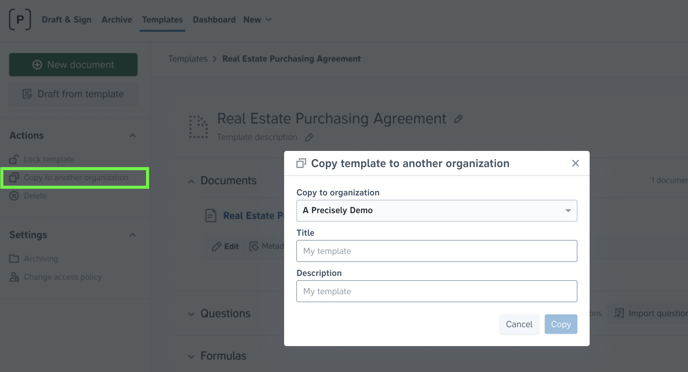The width and height of the screenshot is (688, 372).
Task: Click the blue Copy button
Action: coord(561,324)
